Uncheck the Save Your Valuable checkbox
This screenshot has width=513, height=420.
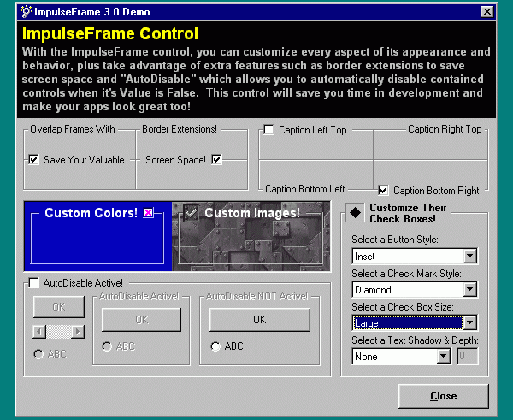point(33,160)
